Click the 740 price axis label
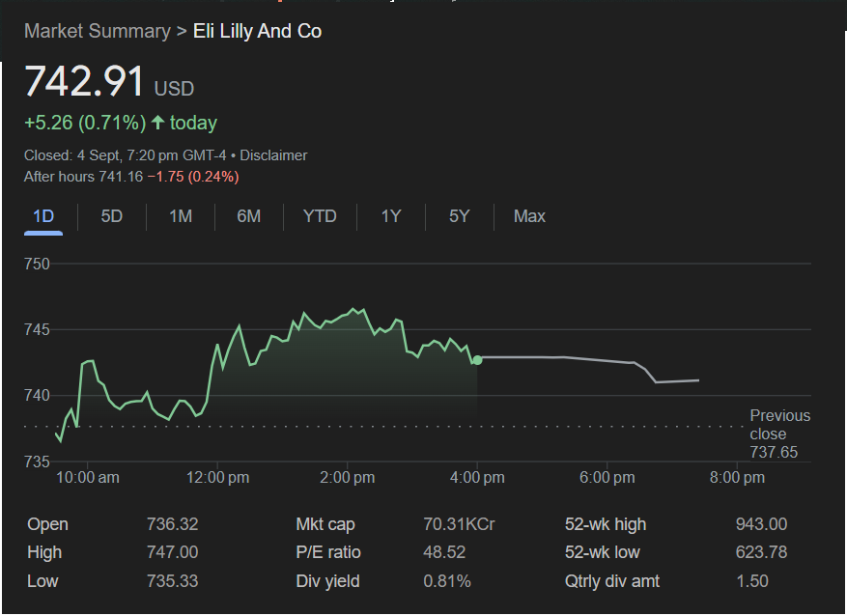The width and height of the screenshot is (847, 616). [37, 396]
